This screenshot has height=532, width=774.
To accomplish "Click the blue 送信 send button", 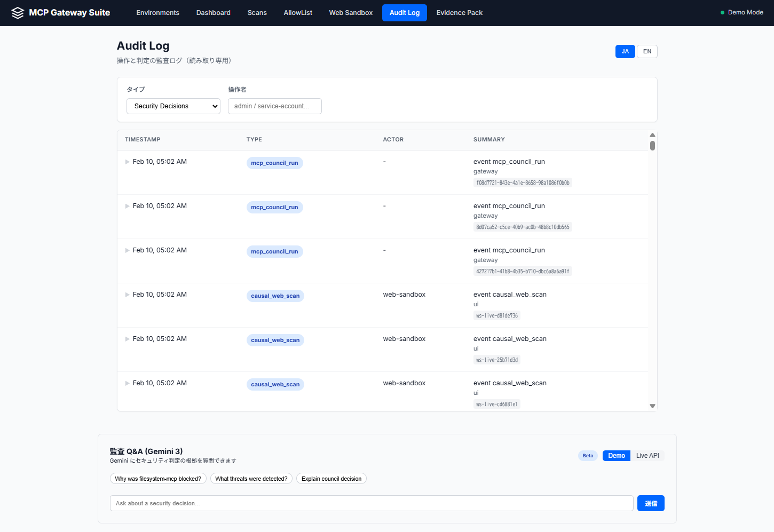I will pos(651,503).
